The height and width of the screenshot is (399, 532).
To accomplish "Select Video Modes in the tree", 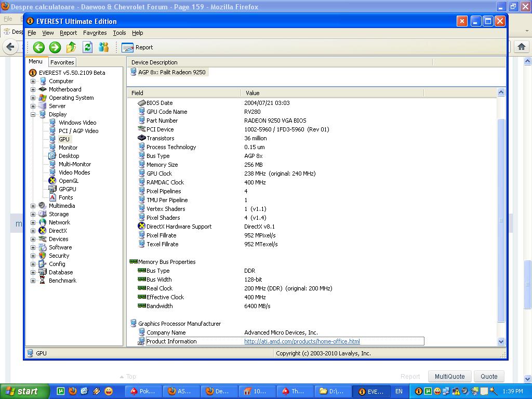I will pos(74,172).
